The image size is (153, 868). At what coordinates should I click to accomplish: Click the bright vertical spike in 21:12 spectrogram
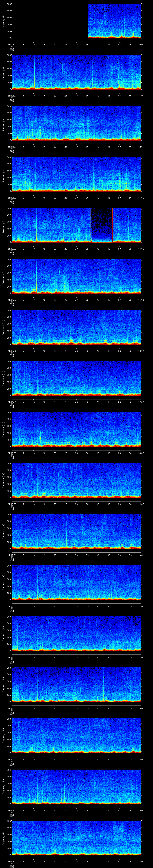(36, 174)
